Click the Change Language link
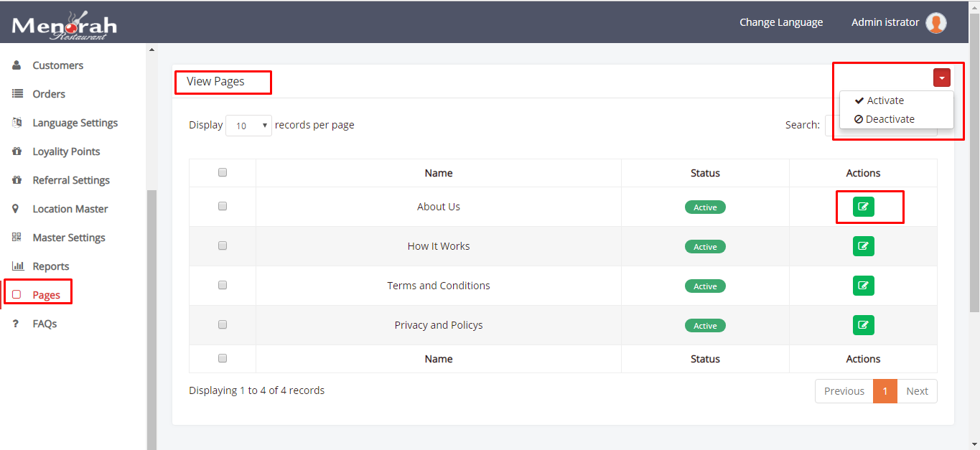 coord(781,22)
